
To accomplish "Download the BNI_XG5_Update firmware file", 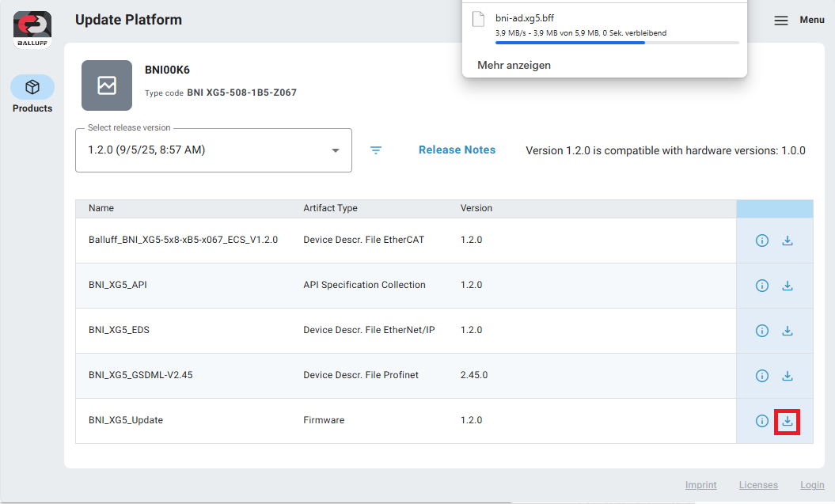I will [788, 421].
